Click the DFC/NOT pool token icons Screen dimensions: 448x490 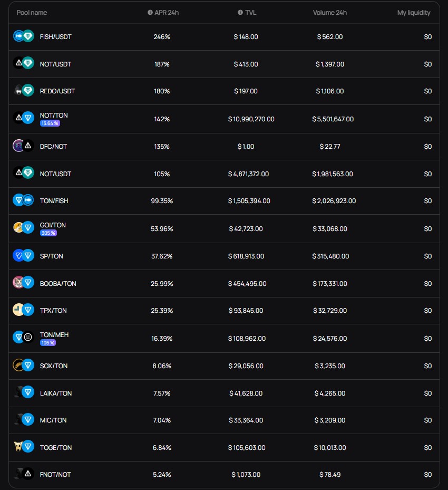click(23, 146)
